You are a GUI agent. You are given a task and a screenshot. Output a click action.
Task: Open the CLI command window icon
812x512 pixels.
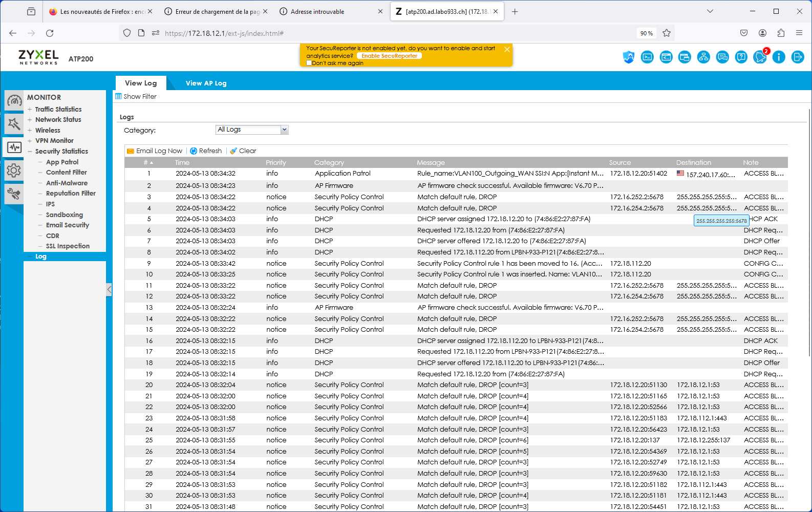click(x=666, y=57)
